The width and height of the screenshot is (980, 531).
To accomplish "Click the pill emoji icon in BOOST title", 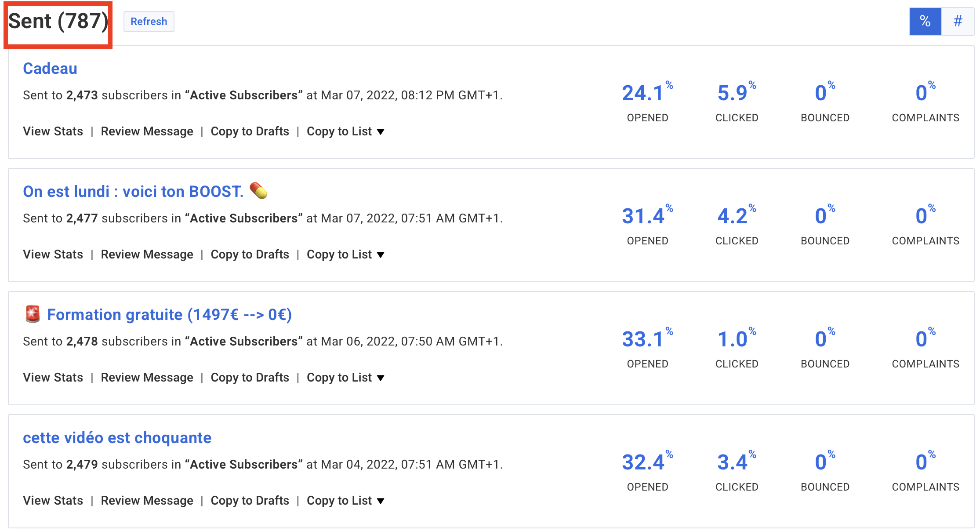I will coord(258,191).
